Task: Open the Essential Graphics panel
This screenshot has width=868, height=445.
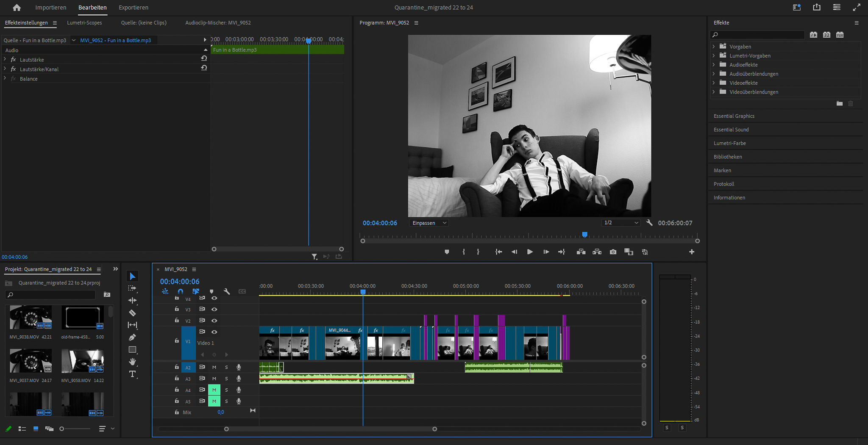Action: (734, 116)
